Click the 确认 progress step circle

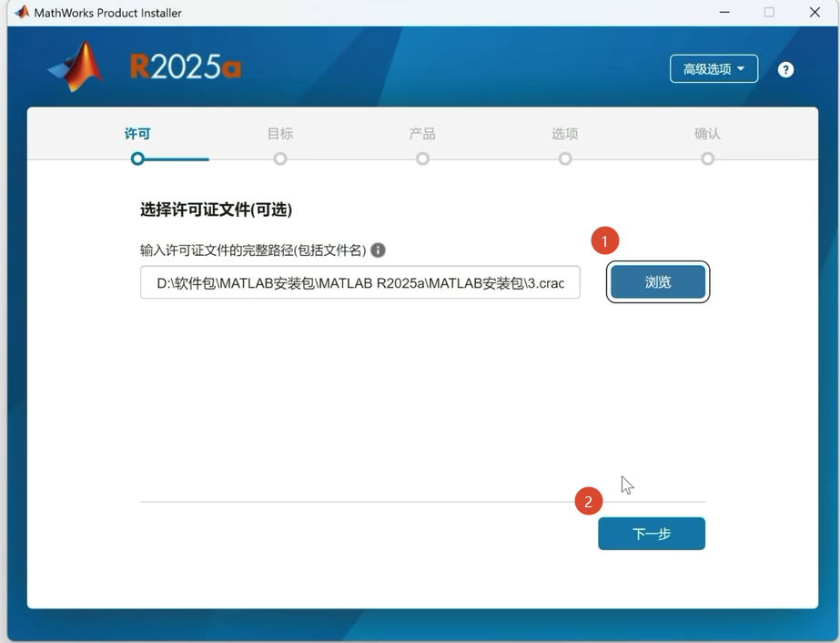coord(708,158)
